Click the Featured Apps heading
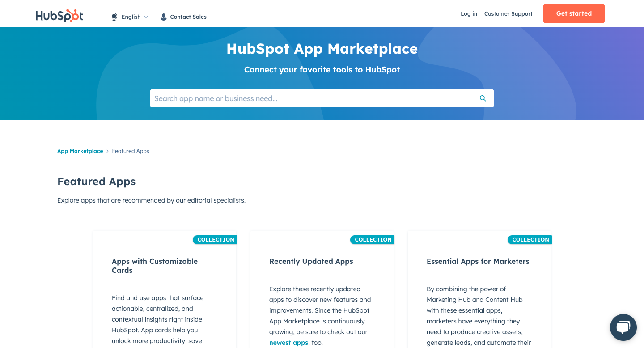The width and height of the screenshot is (644, 348). point(97,182)
